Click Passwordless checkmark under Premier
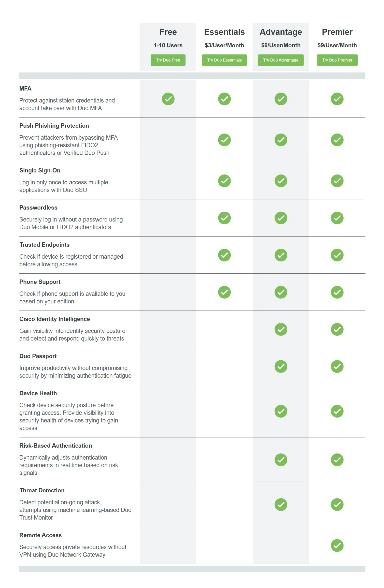Screen dimensions: 384x588 coord(337,218)
